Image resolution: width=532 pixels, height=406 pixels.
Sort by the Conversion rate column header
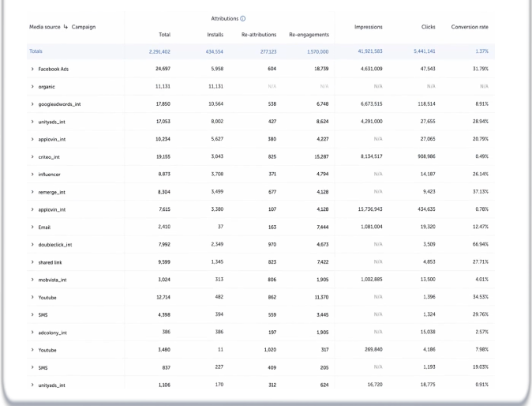tap(470, 27)
